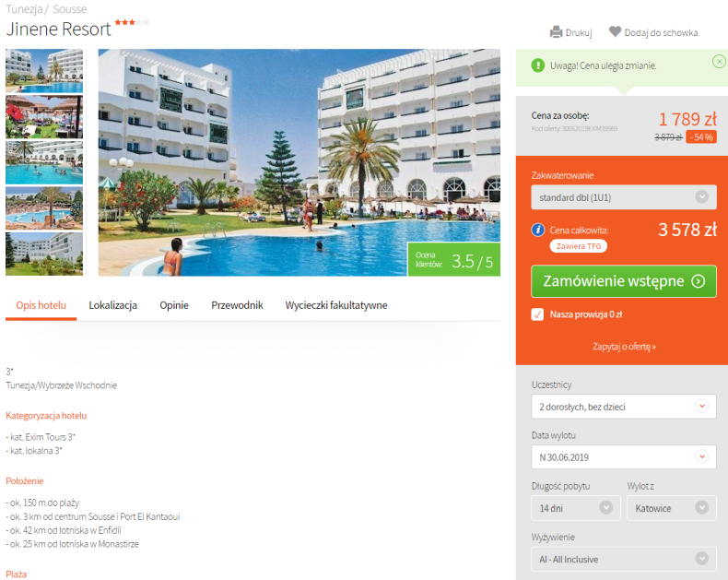Toggle the Nasza prowizja 0 zł checkbox
The height and width of the screenshot is (580, 728).
coord(537,314)
